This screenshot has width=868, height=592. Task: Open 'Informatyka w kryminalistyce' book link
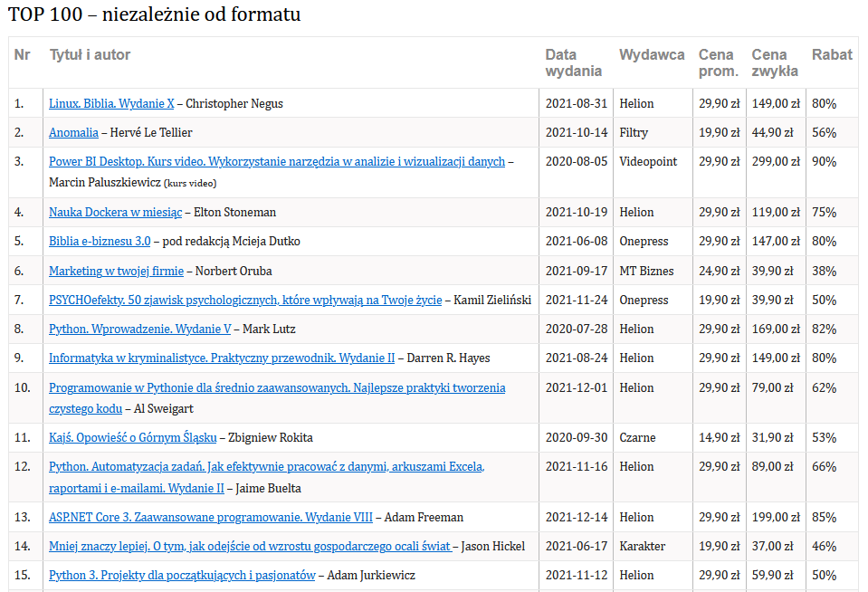tap(222, 358)
